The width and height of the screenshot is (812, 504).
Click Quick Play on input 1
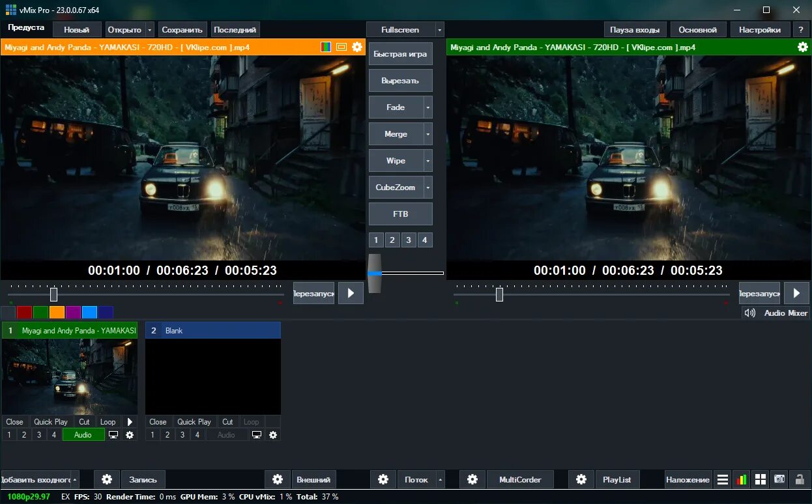[x=51, y=421]
